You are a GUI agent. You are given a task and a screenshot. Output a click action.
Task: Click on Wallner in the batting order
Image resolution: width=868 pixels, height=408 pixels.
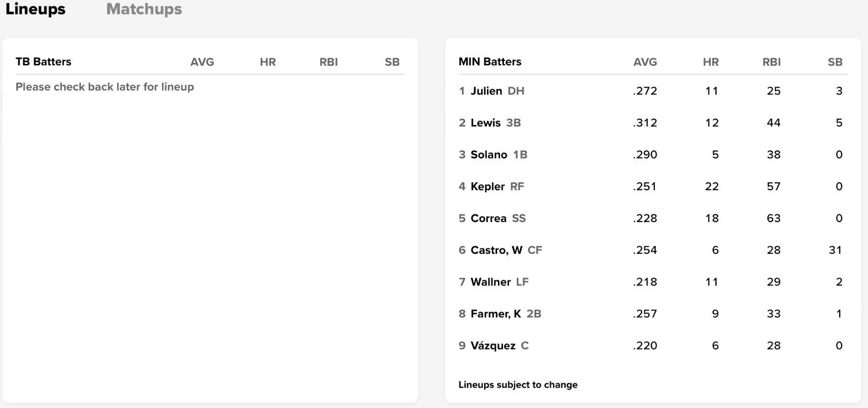click(x=490, y=282)
